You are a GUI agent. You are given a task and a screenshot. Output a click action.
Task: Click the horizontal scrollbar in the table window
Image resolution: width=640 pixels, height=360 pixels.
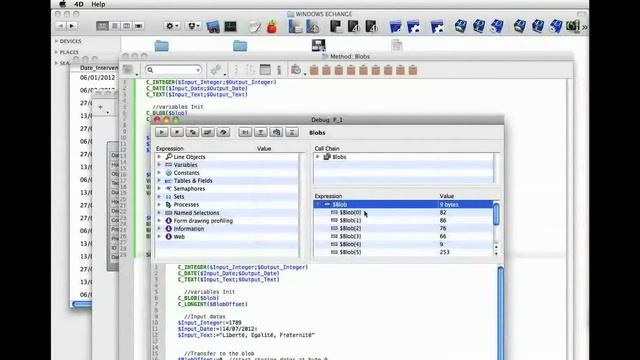pos(82,304)
